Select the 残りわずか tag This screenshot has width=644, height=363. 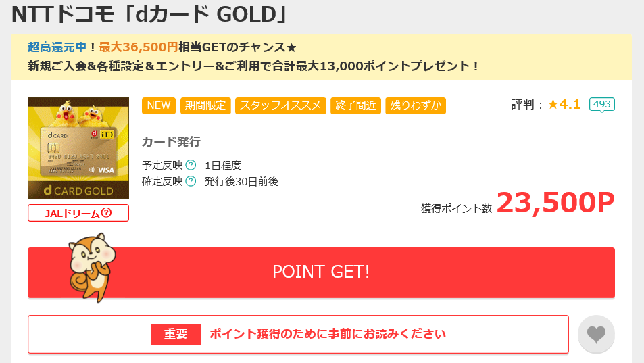[x=416, y=105]
